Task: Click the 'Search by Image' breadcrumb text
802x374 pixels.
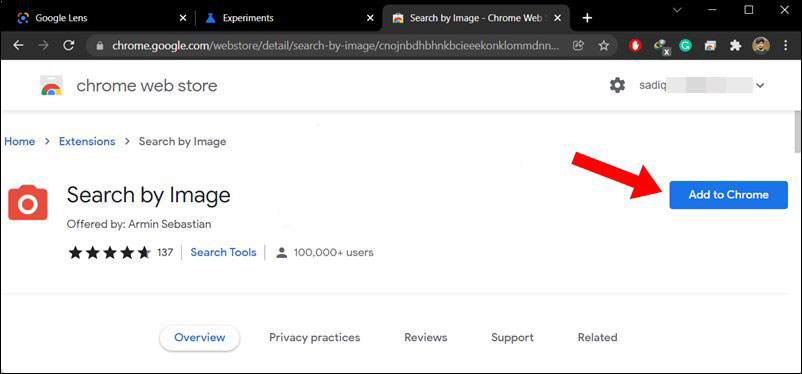Action: coord(182,142)
